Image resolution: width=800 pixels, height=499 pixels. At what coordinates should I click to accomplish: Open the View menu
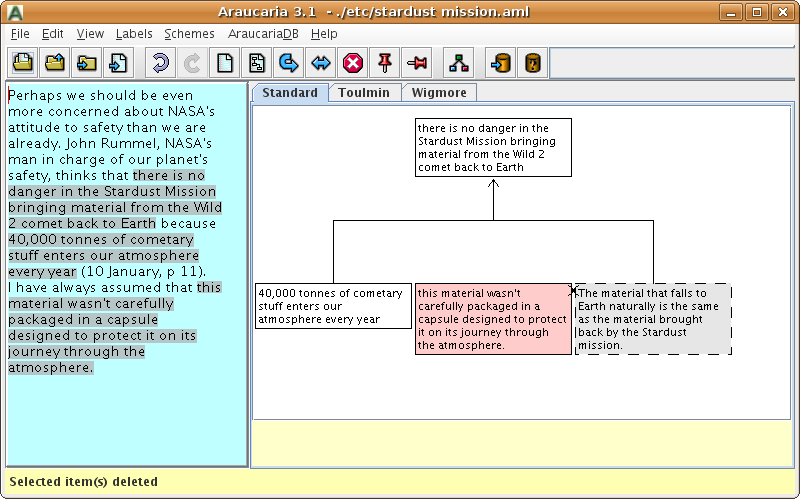click(90, 34)
